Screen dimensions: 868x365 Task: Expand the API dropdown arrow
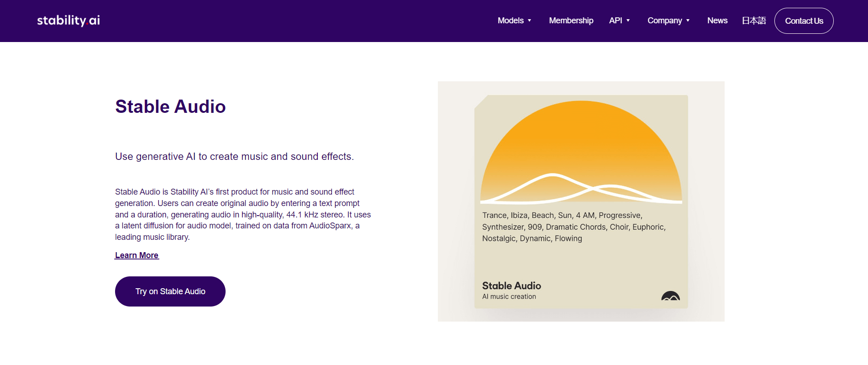(x=628, y=21)
